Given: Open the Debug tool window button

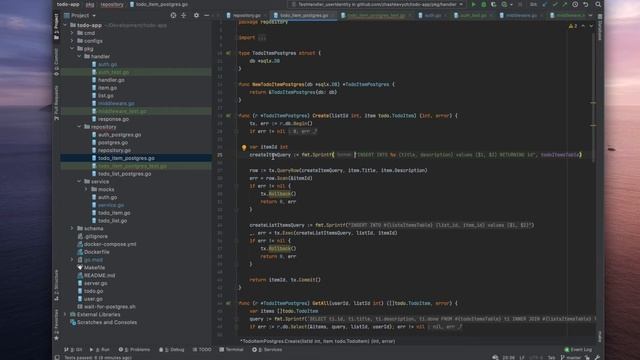Looking at the screenshot, I should click(x=171, y=350).
